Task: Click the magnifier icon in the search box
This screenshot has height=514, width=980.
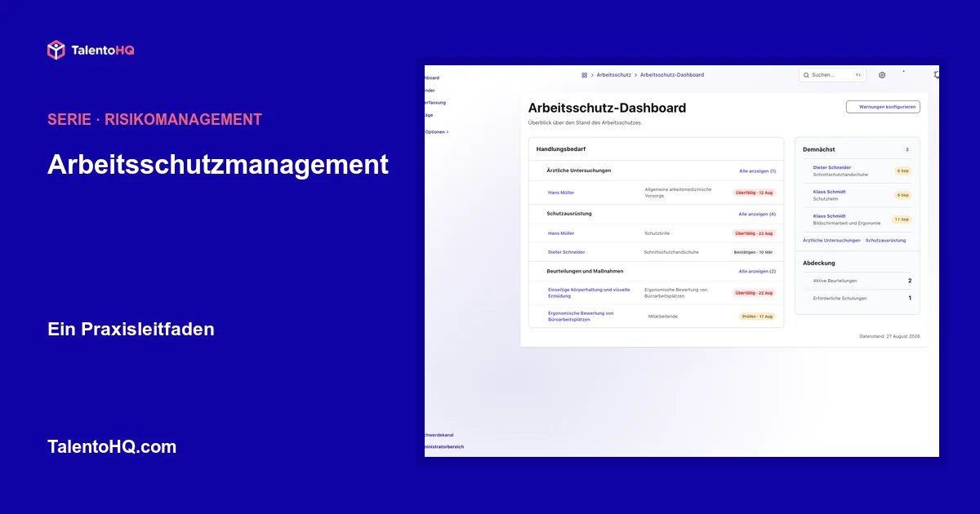Action: click(x=807, y=75)
